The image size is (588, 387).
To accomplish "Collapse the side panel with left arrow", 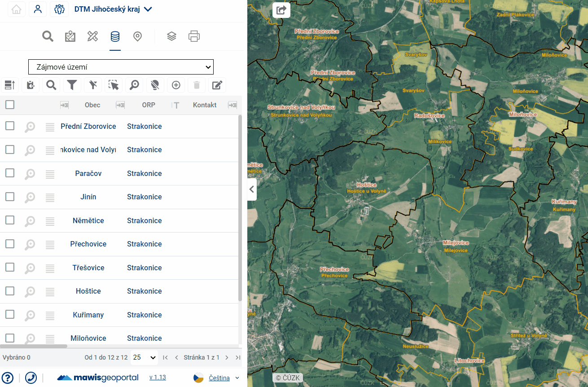I will pos(252,189).
